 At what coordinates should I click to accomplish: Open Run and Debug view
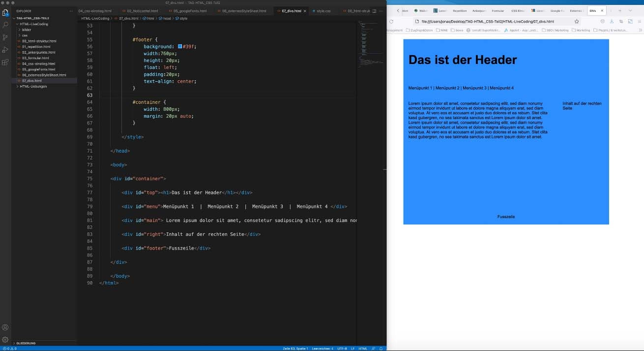point(5,50)
